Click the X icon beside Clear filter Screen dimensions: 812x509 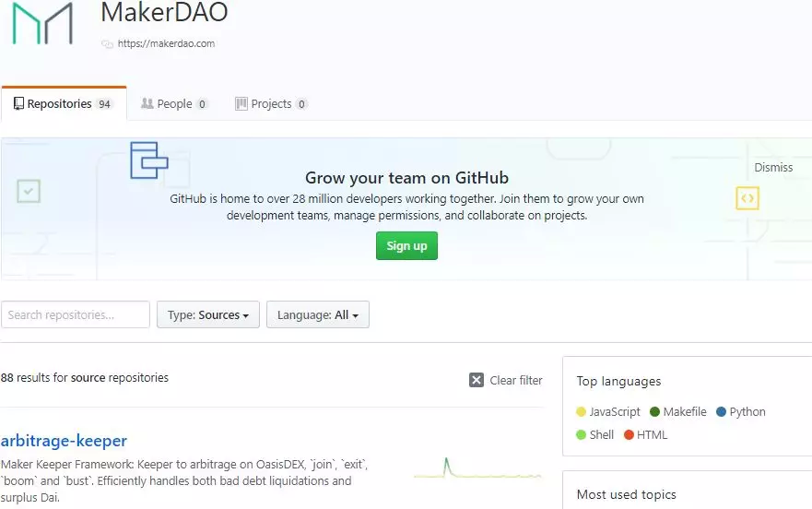point(477,380)
